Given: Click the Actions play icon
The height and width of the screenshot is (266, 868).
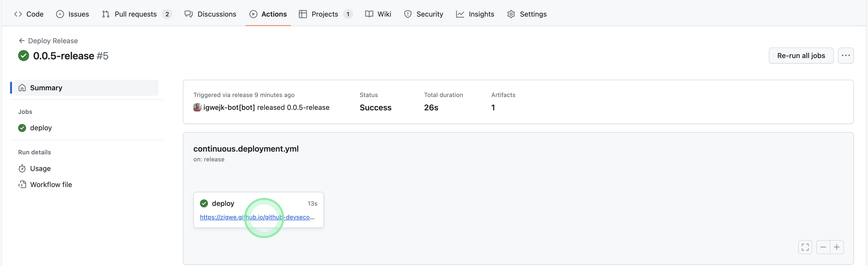Looking at the screenshot, I should [253, 14].
